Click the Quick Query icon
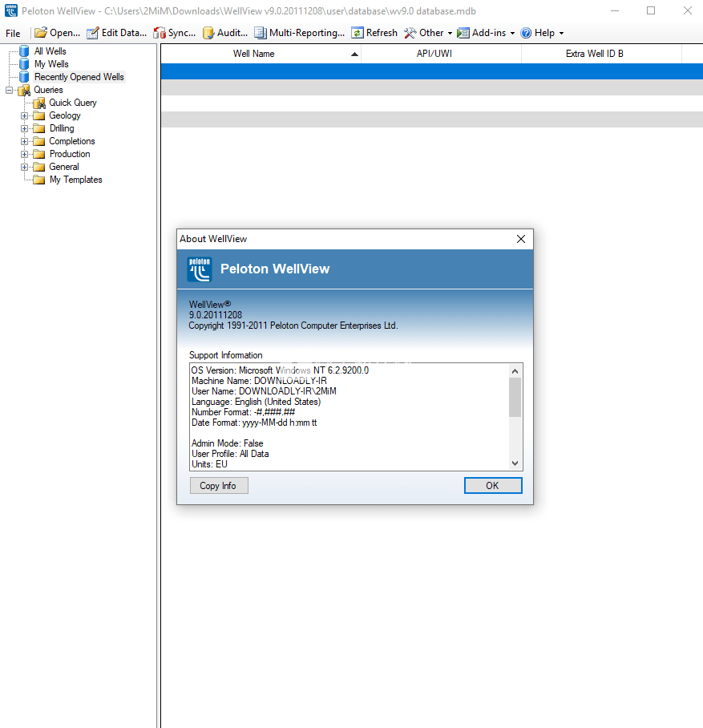This screenshot has width=703, height=728. [x=39, y=103]
